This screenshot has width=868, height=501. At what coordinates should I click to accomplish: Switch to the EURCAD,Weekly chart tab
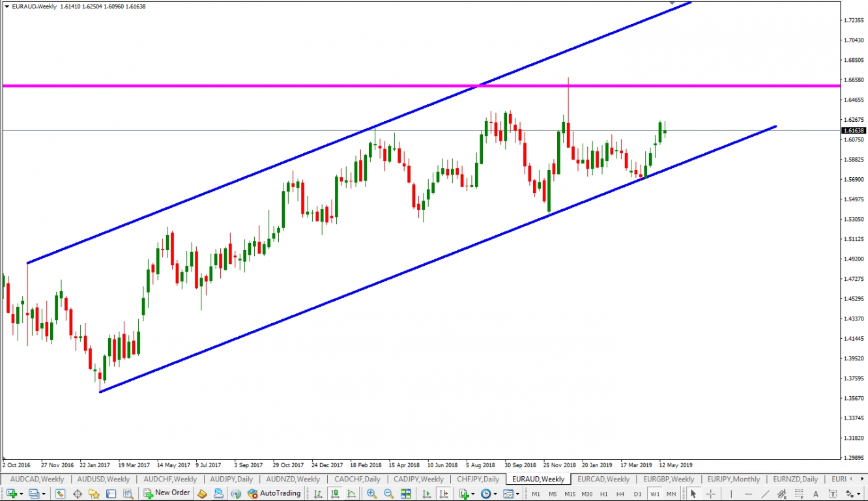click(x=603, y=479)
